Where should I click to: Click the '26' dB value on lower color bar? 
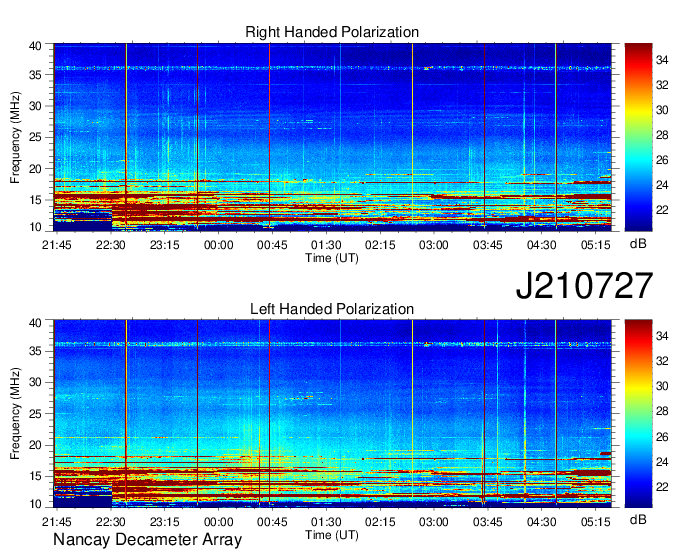[662, 437]
